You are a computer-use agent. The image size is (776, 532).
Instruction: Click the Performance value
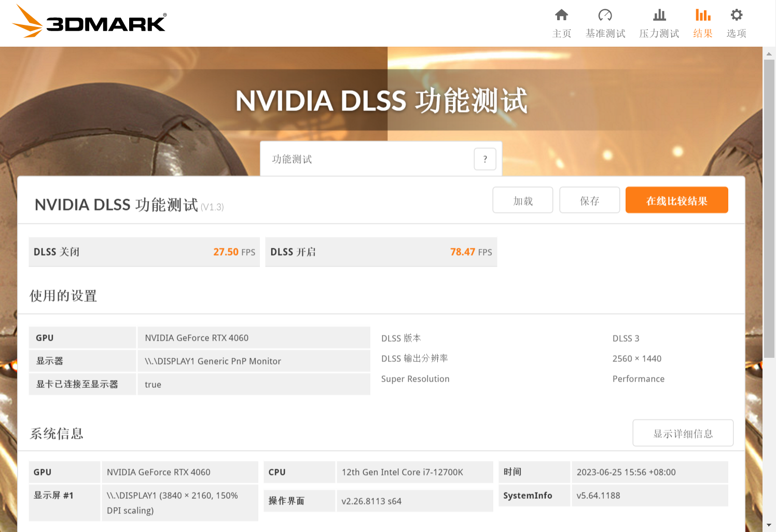[x=639, y=379]
